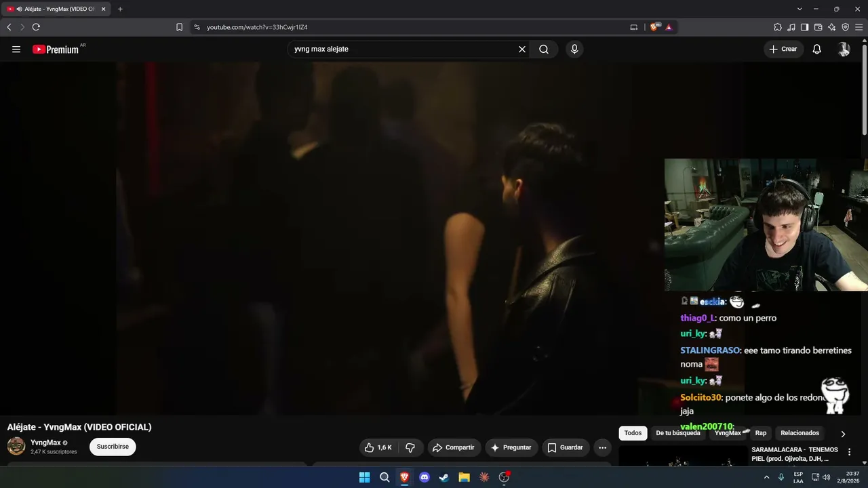Viewport: 868px width, 488px height.
Task: Open the Brave Shields icon
Action: tap(654, 27)
